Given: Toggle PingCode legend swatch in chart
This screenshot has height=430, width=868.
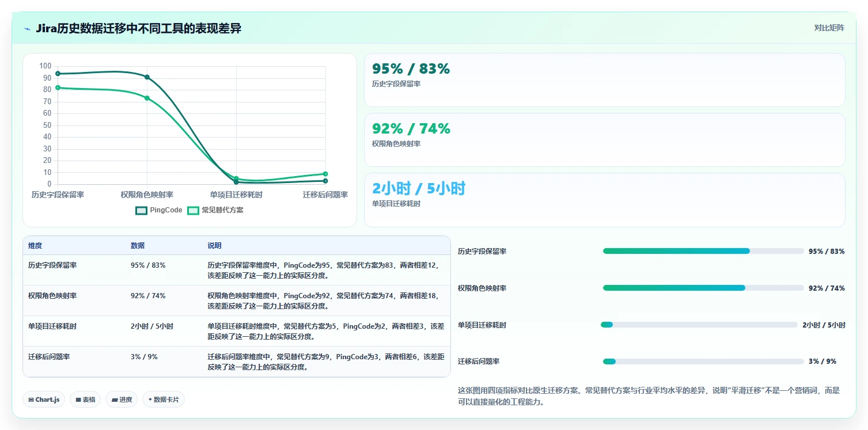Looking at the screenshot, I should [142, 211].
